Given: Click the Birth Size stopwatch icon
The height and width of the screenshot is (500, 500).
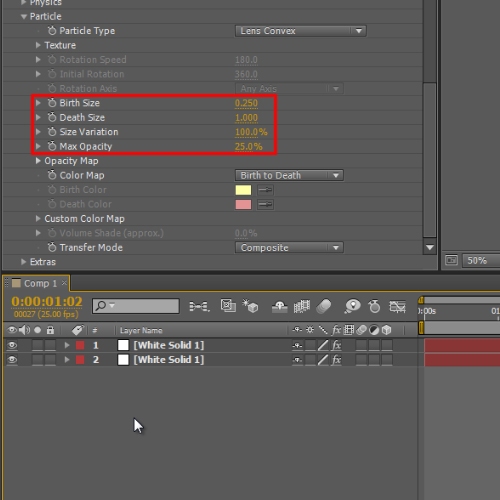Looking at the screenshot, I should (x=52, y=103).
